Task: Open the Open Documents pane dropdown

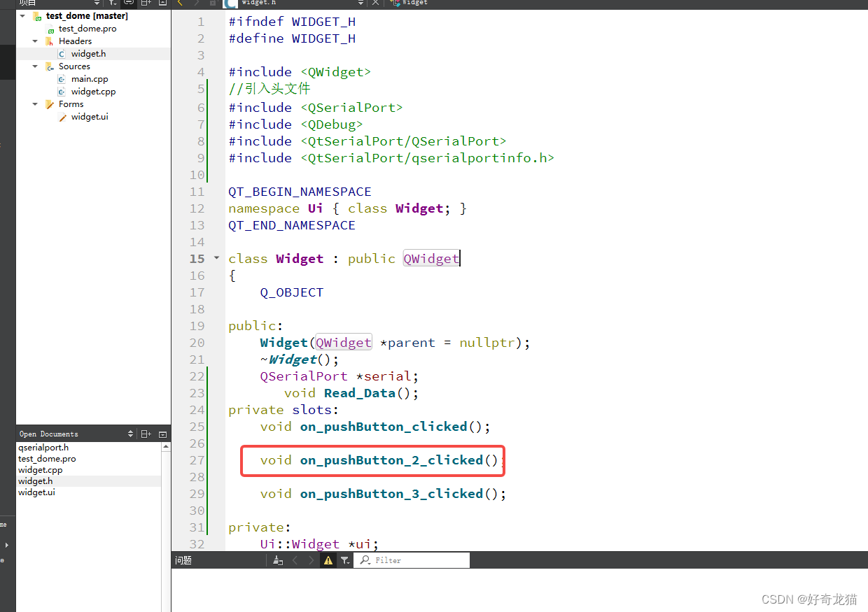Action: pos(130,434)
